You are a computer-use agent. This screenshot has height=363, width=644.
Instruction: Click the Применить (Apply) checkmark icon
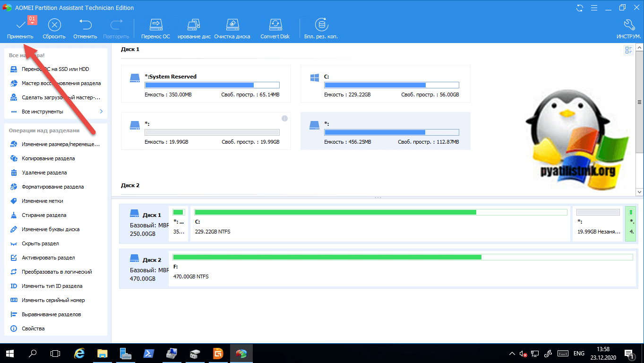(20, 25)
